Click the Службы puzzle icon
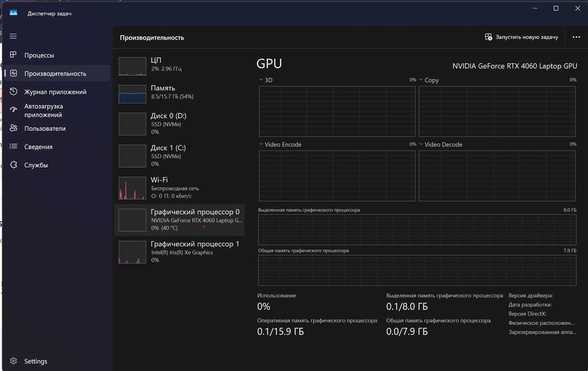The height and width of the screenshot is (371, 588). (13, 165)
